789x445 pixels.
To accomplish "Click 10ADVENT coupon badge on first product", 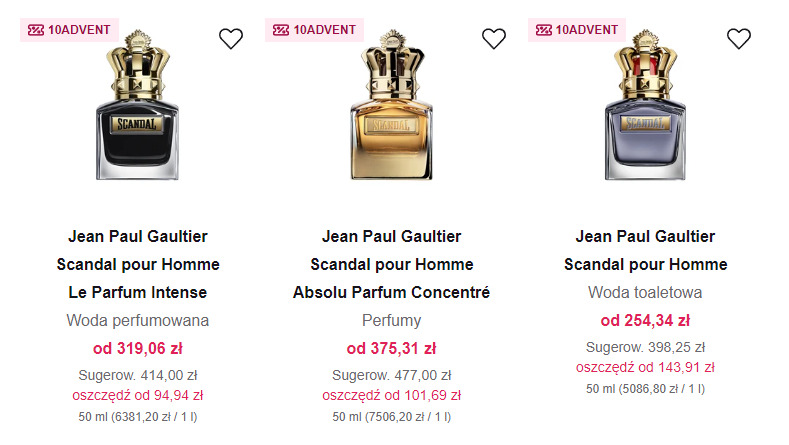I will click(69, 30).
